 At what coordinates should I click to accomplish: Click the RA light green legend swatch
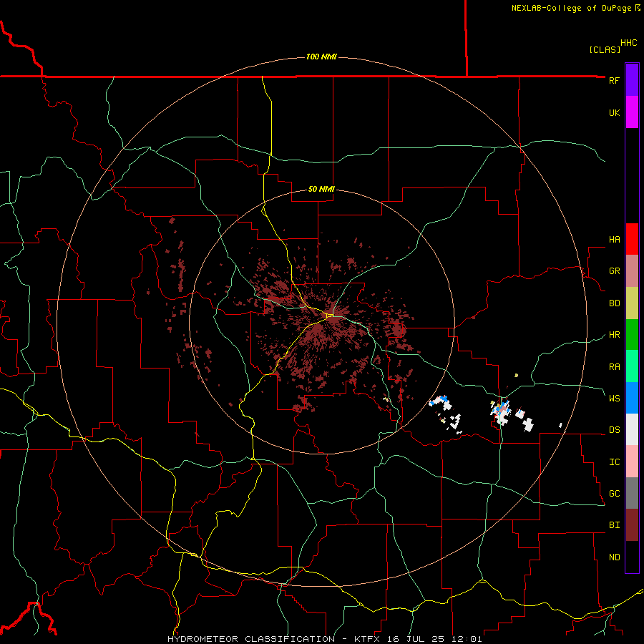point(632,366)
